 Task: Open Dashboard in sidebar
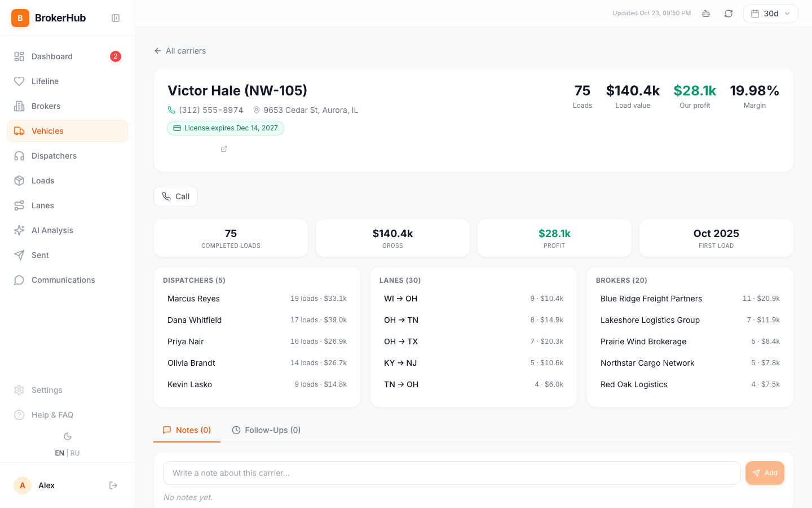68,56
